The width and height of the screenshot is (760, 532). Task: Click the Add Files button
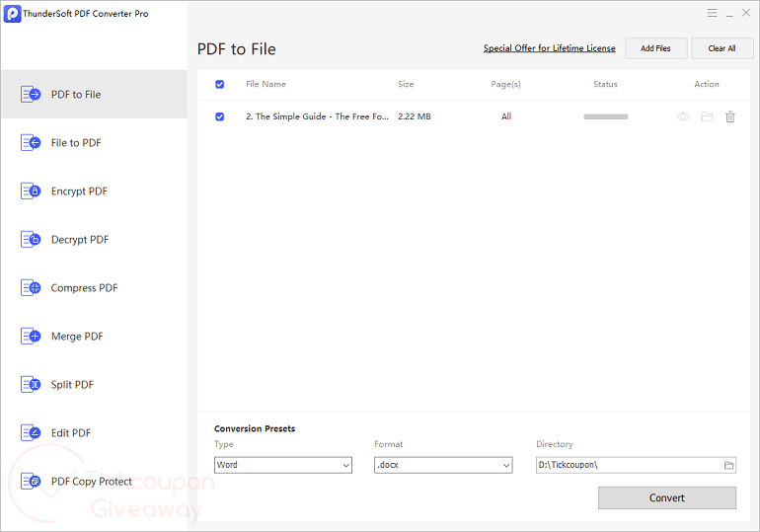[x=655, y=48]
